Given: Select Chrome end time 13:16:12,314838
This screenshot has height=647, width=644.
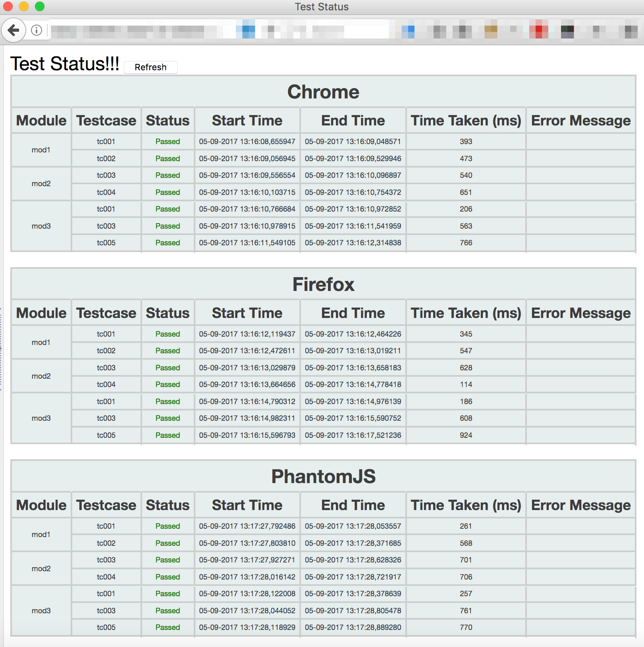Looking at the screenshot, I should pos(353,243).
